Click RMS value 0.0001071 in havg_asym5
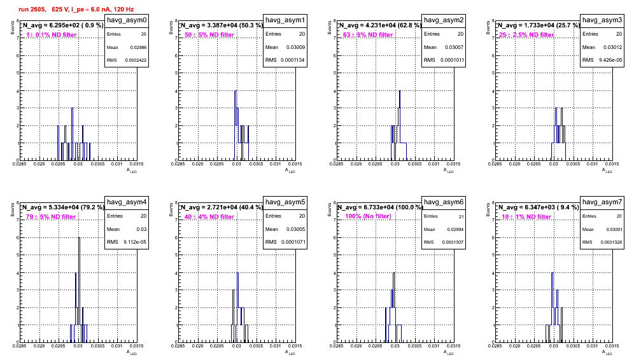Image resolution: width=634 pixels, height=364 pixels. (293, 242)
